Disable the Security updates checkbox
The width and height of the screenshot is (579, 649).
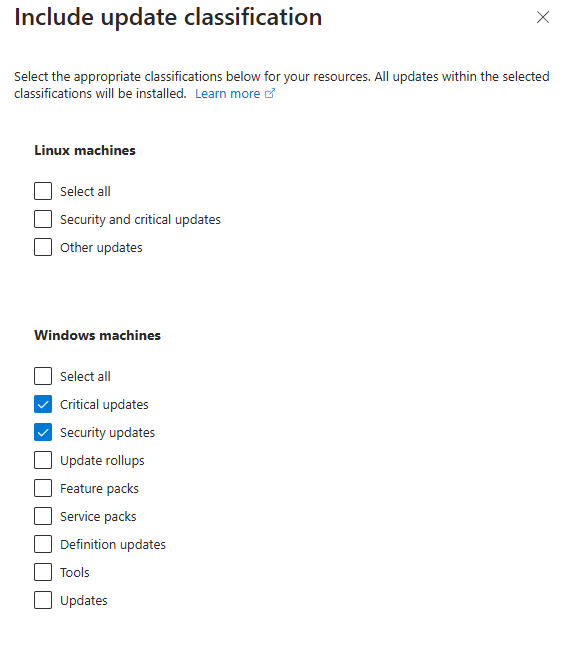(43, 433)
